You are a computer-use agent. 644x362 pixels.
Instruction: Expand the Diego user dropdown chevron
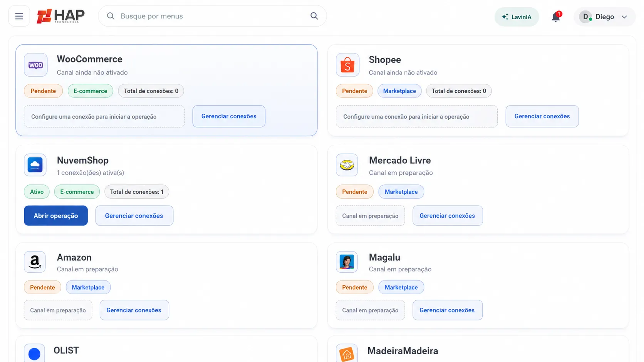(x=624, y=17)
